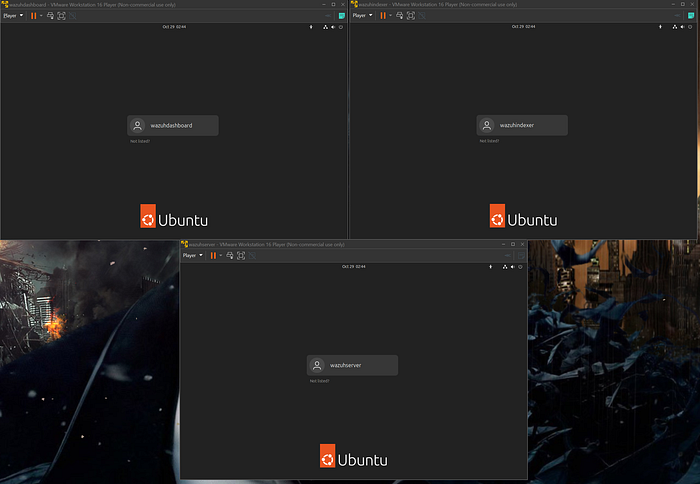Expand power options arrow in wazuhdashboard window
The height and width of the screenshot is (484, 700).
click(41, 16)
